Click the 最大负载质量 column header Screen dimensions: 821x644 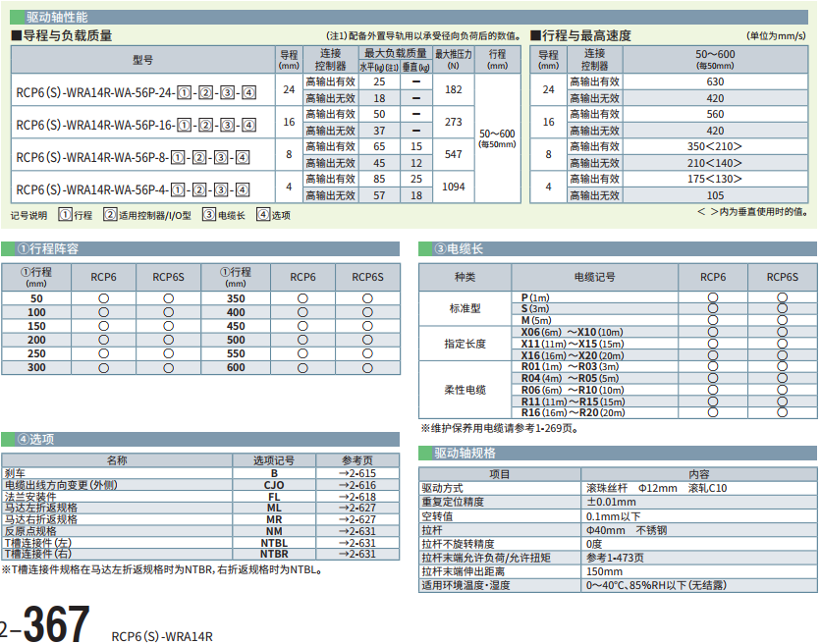click(x=396, y=53)
